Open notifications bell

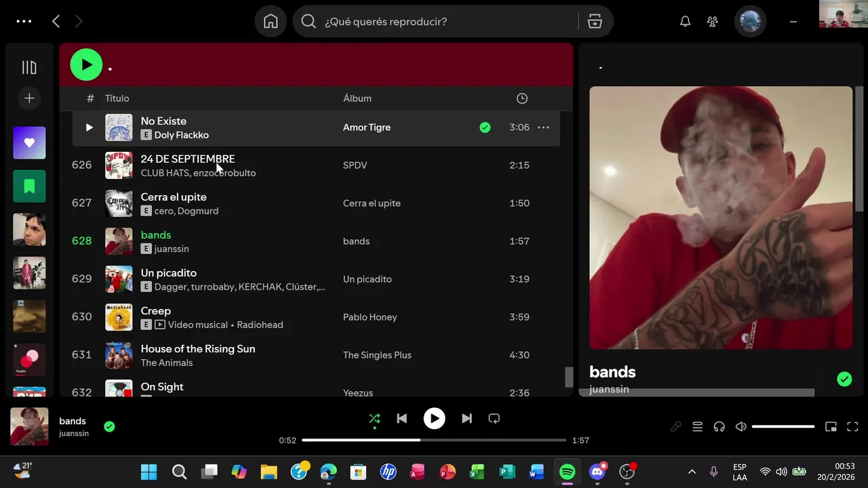[x=685, y=22]
